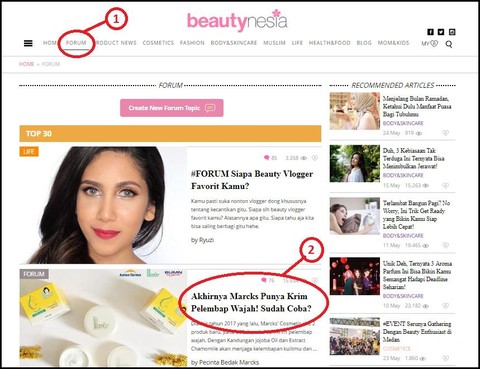Screen dimensions: 480x369
Task: Like the Ramadan fasting article heart
Action: pyautogui.click(x=445, y=133)
